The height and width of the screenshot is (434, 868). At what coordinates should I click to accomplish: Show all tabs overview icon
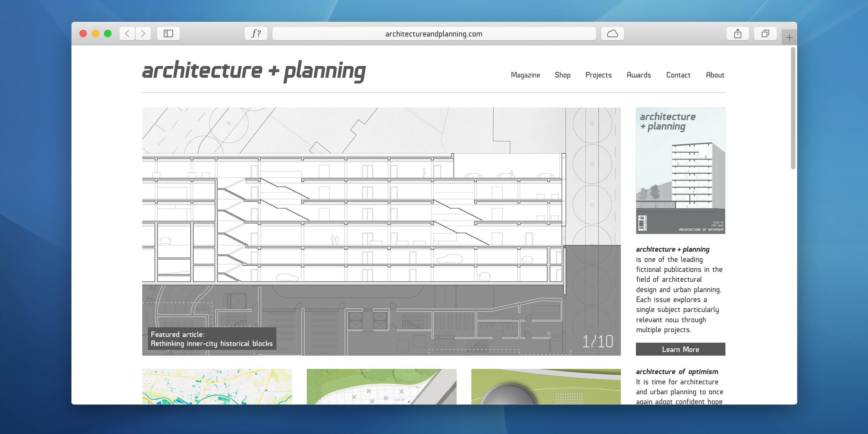click(x=765, y=34)
